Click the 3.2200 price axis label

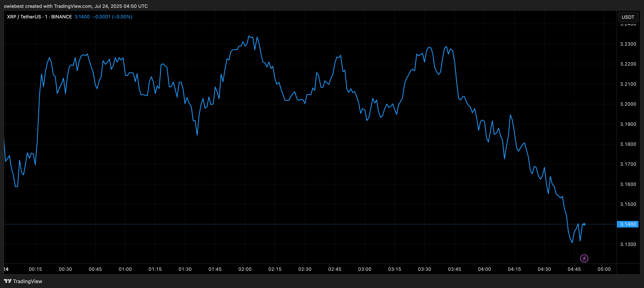[628, 64]
